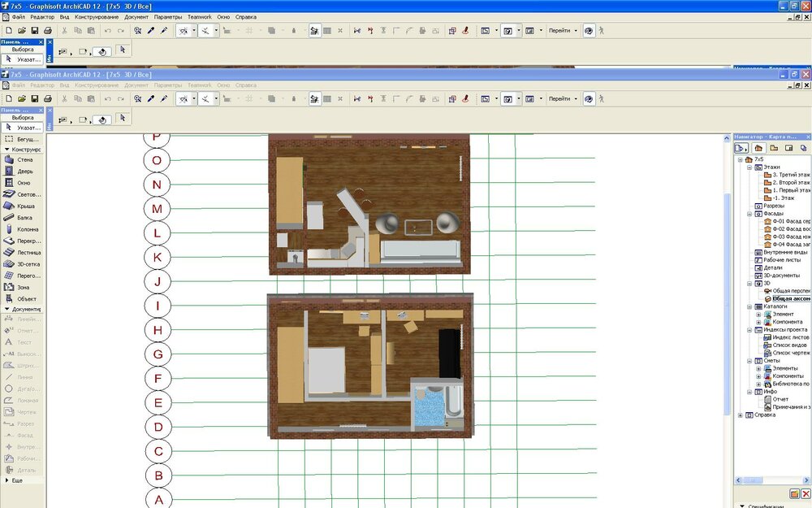This screenshot has width=812, height=508.
Task: Select the Окно (Window) tool
Action: 23,183
